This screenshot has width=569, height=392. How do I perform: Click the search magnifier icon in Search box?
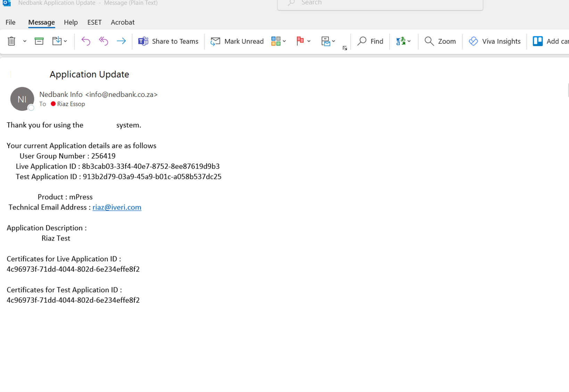coord(291,3)
